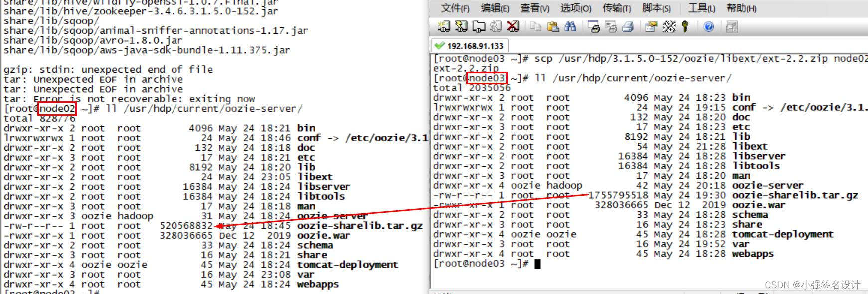The width and height of the screenshot is (868, 294).
Task: Click the Quick Connect lightning icon
Action: (x=461, y=26)
